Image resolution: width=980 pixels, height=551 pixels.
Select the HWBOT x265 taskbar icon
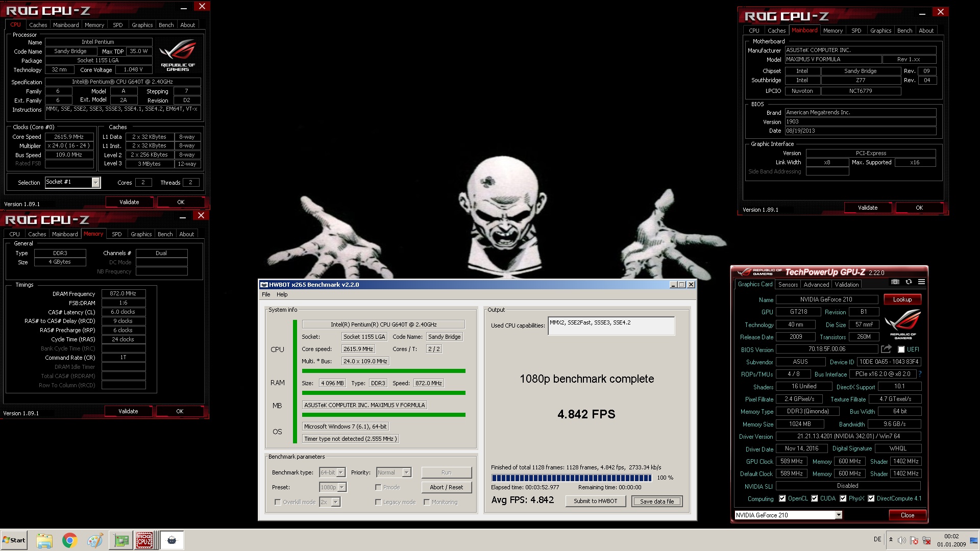coord(172,540)
